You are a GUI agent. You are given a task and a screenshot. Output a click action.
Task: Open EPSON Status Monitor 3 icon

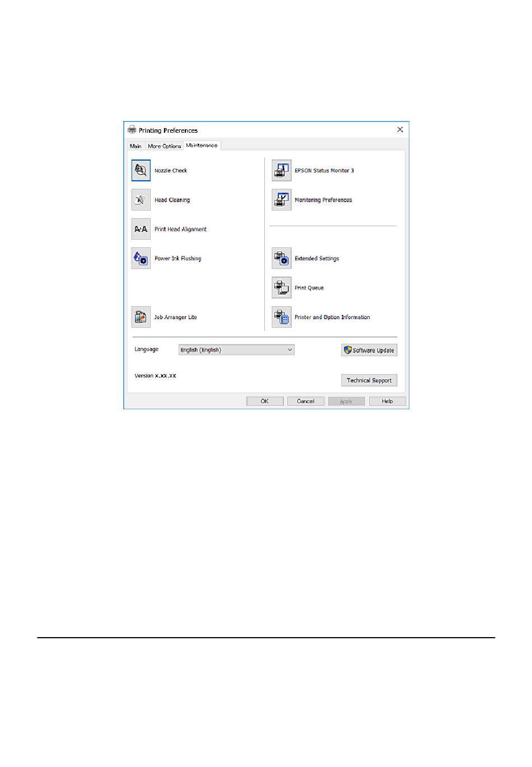(x=282, y=170)
